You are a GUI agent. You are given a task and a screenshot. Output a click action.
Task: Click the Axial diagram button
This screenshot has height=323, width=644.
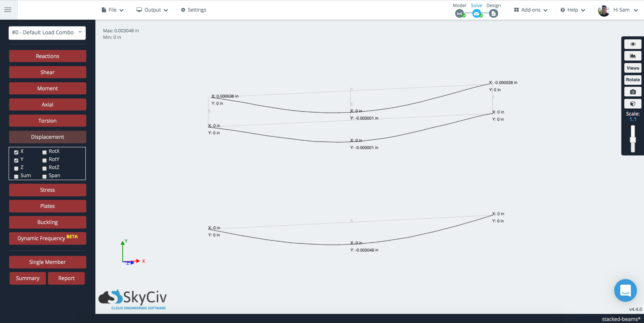click(47, 104)
